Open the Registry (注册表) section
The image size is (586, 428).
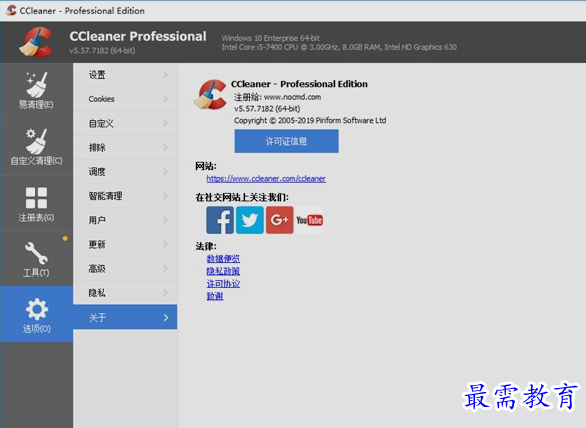(36, 203)
